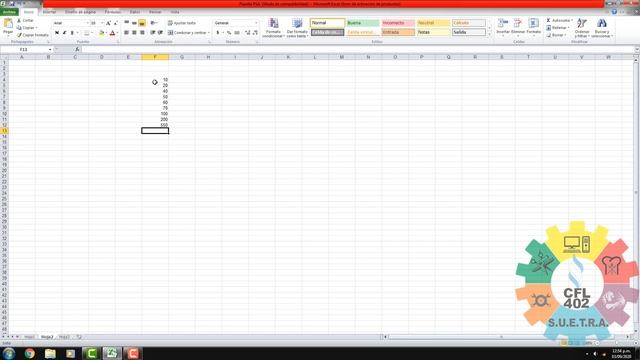
Task: Click the percent style icon
Action: pyautogui.click(x=229, y=33)
